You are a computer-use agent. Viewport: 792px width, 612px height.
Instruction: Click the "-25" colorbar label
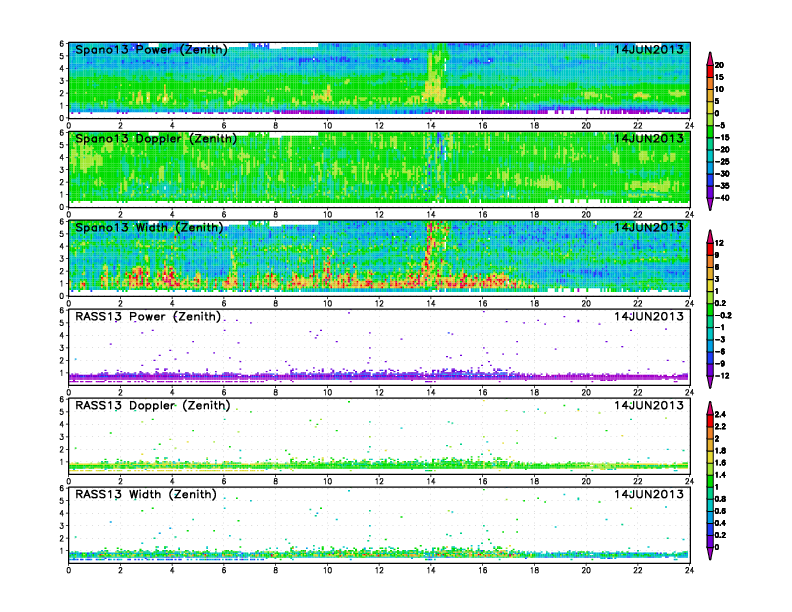722,162
